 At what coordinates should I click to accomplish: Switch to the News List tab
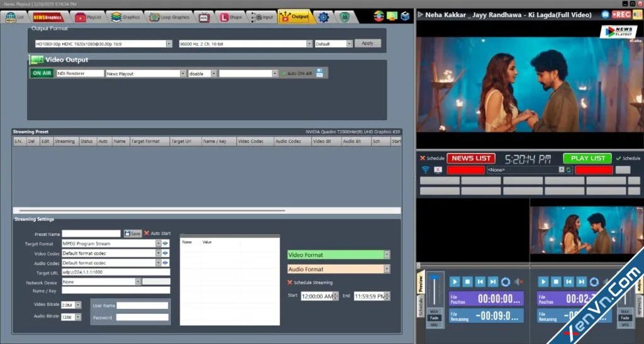(14, 17)
